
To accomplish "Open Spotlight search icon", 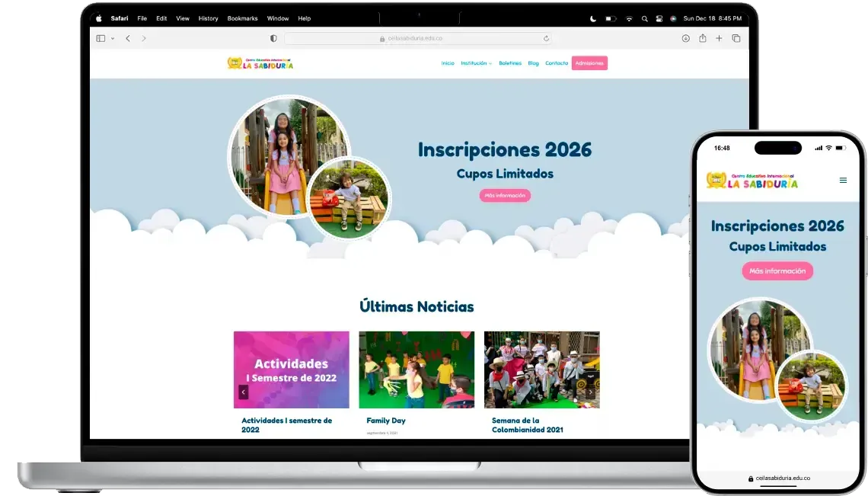I will pyautogui.click(x=644, y=18).
